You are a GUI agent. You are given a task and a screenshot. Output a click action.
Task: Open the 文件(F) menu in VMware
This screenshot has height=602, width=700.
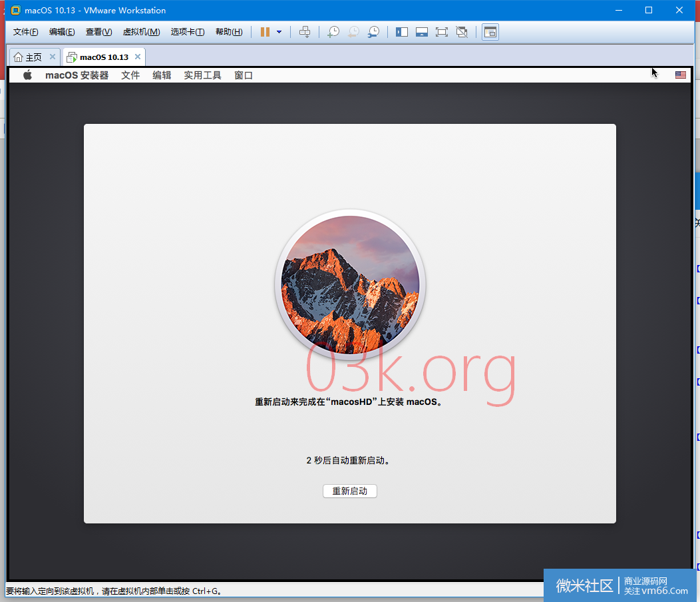click(25, 32)
